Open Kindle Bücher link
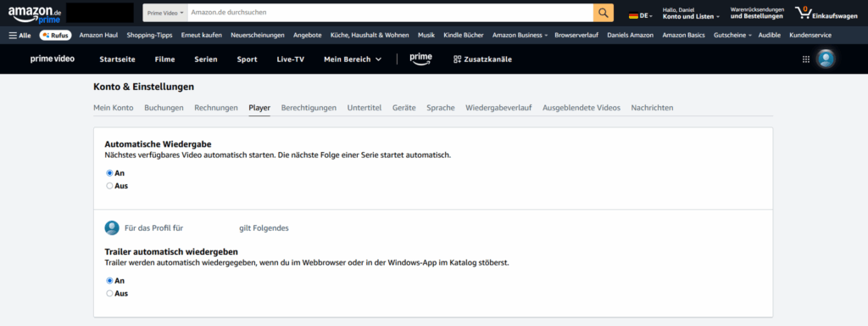 pos(464,36)
